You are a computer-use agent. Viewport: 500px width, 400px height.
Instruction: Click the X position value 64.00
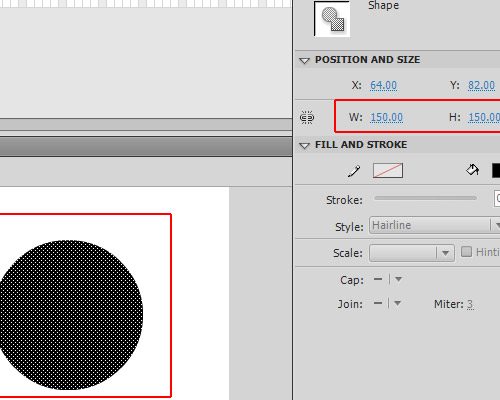point(383,85)
